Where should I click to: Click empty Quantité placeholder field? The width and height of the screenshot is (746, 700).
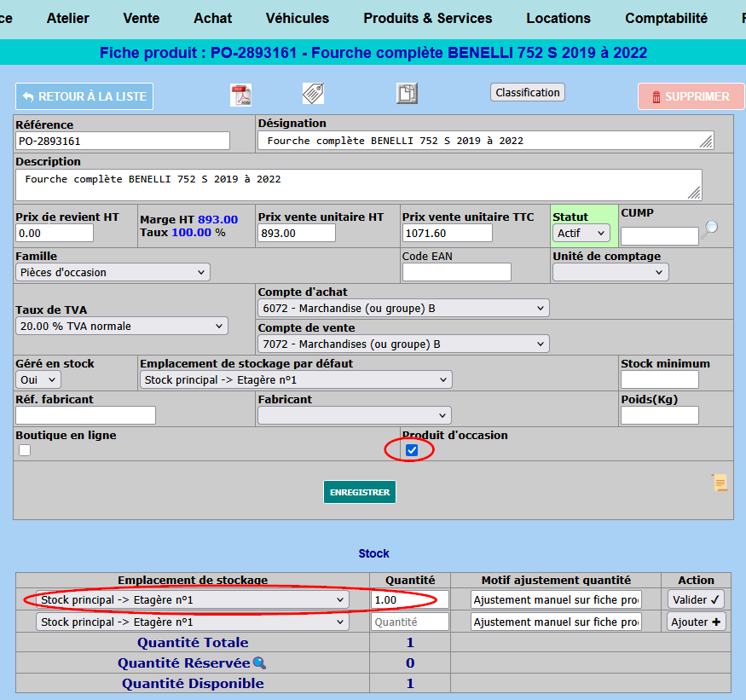coord(409,622)
